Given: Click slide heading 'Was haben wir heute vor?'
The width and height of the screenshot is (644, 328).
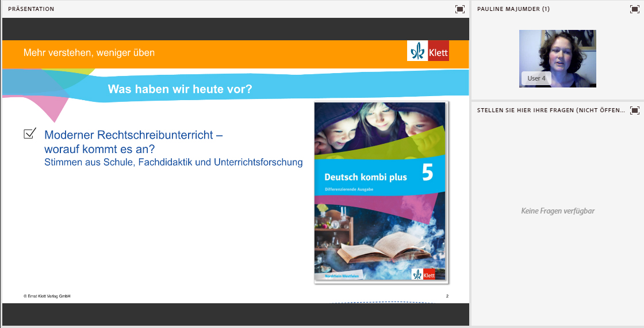Looking at the screenshot, I should 180,89.
